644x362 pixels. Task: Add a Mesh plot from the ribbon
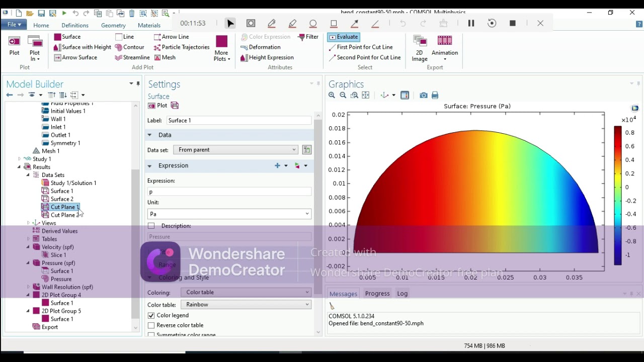[x=165, y=58]
